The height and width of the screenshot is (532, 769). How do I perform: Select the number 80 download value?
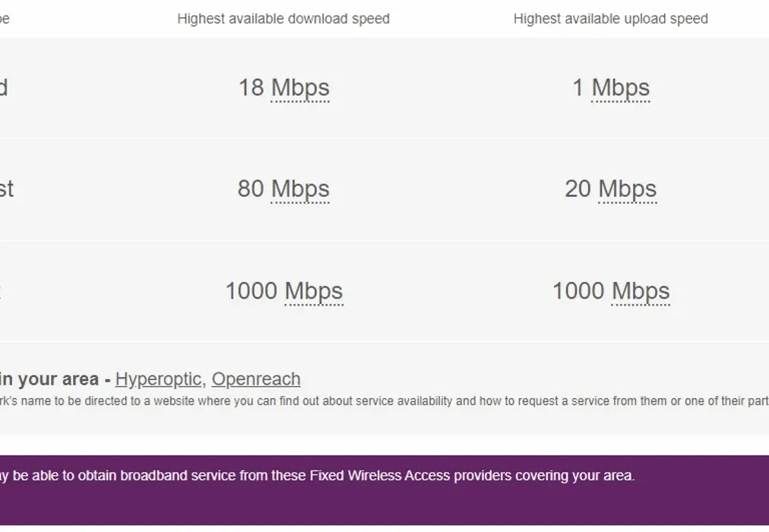pyautogui.click(x=251, y=189)
